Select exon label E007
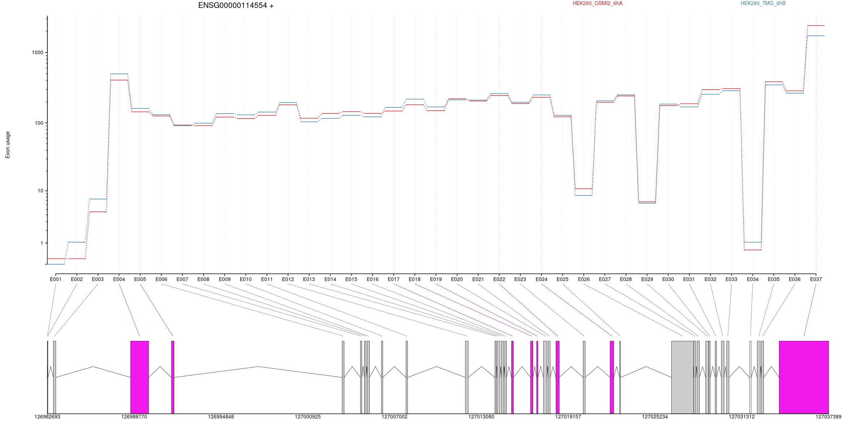The image size is (868, 434). pyautogui.click(x=182, y=279)
